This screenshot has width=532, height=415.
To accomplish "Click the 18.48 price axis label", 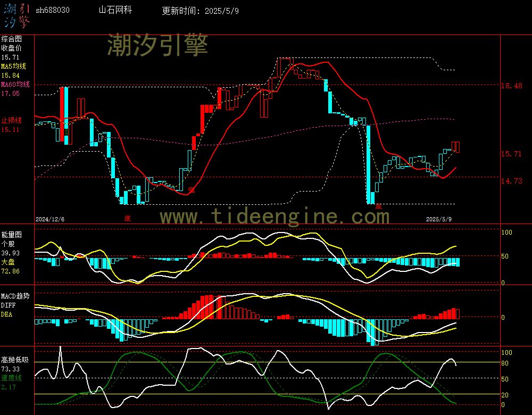I will (512, 86).
